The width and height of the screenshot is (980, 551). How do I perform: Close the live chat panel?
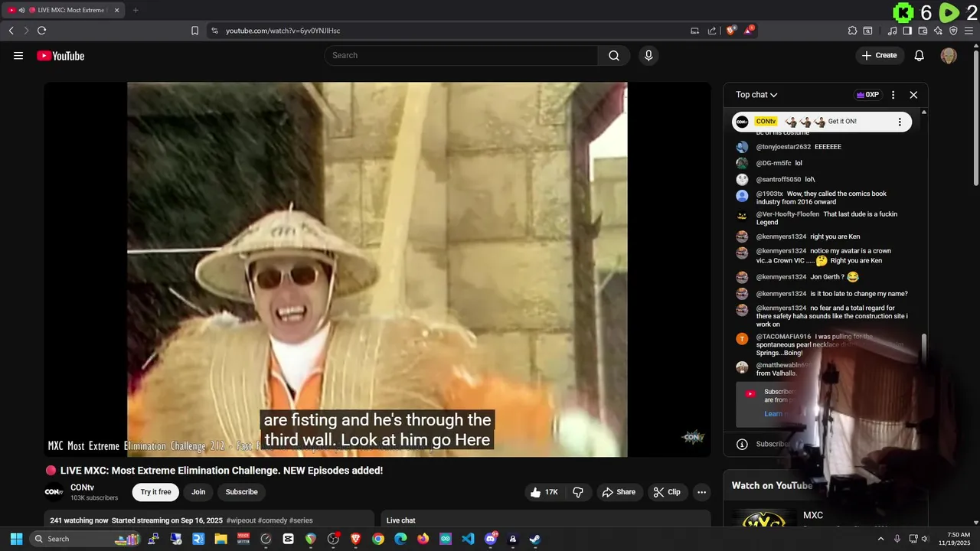tap(913, 95)
